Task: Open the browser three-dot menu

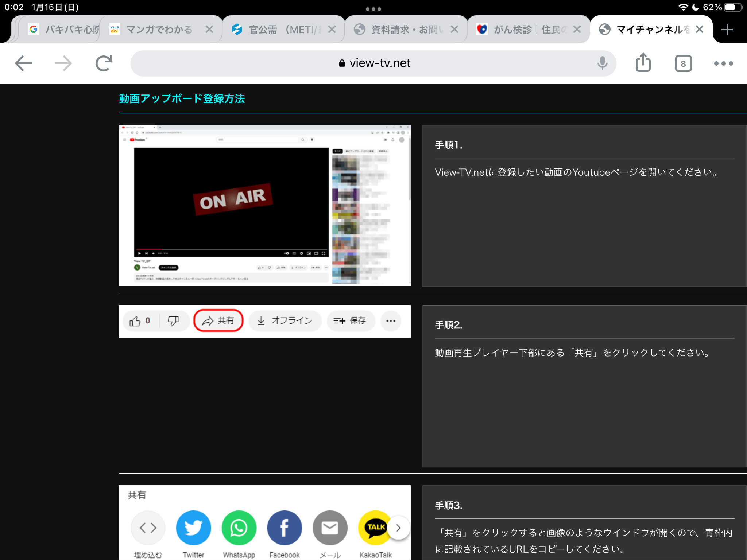Action: pyautogui.click(x=724, y=63)
